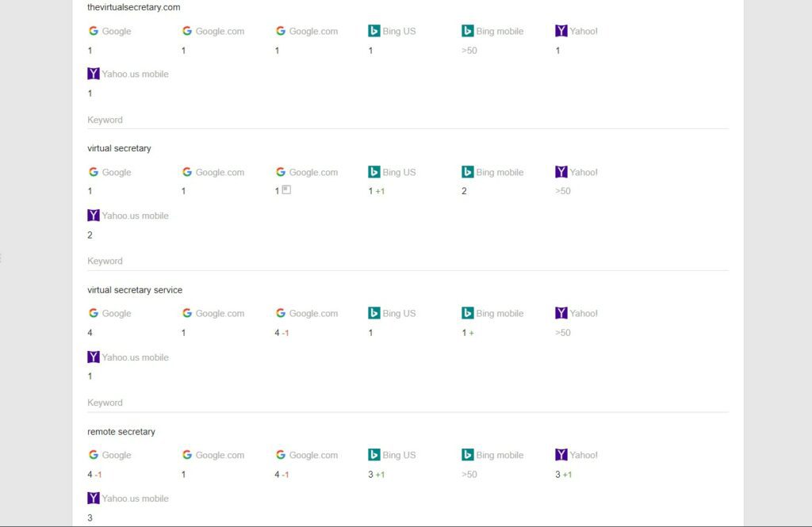
Task: Click the Yahoo.us mobile icon for remote secretary
Action: point(94,498)
